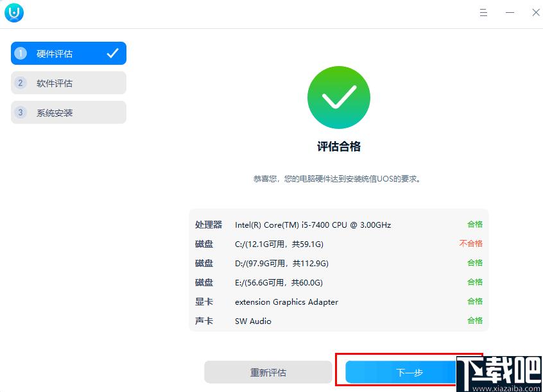Image resolution: width=543 pixels, height=392 pixels.
Task: Select step 3 系统安装
Action: pos(69,112)
